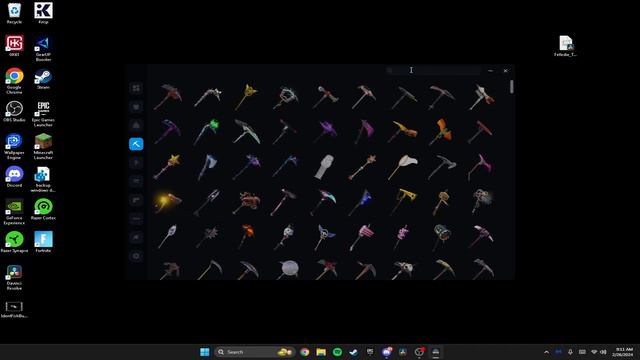The image size is (640, 360).
Task: Pick the glowing green star pickaxe
Action: click(207, 131)
